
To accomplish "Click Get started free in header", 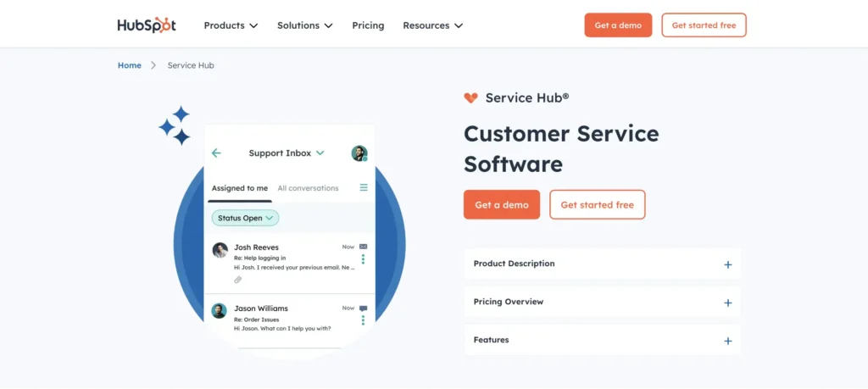I will point(704,25).
